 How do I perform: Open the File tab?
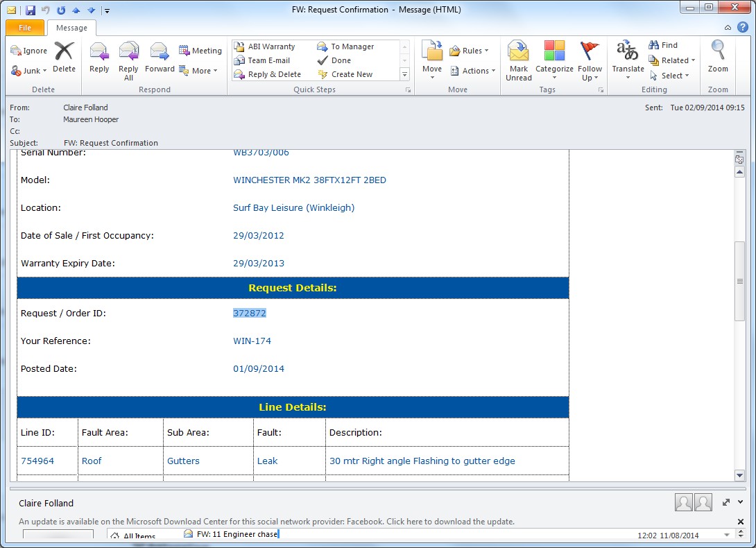pyautogui.click(x=25, y=28)
